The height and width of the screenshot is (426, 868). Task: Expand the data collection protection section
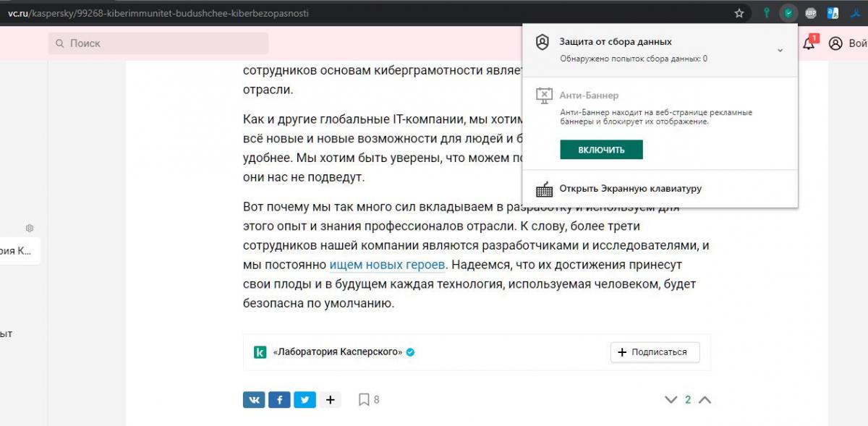[x=780, y=51]
